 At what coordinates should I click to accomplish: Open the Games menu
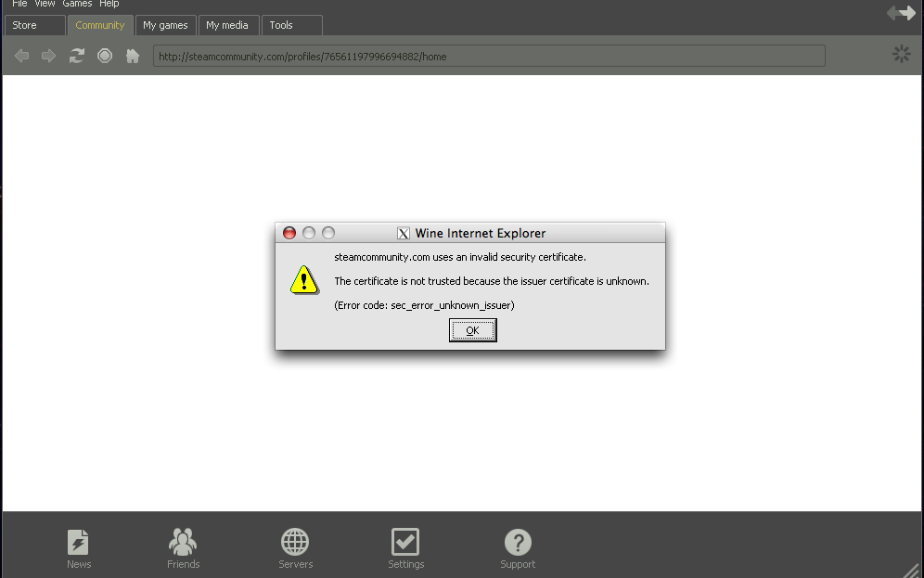(77, 4)
